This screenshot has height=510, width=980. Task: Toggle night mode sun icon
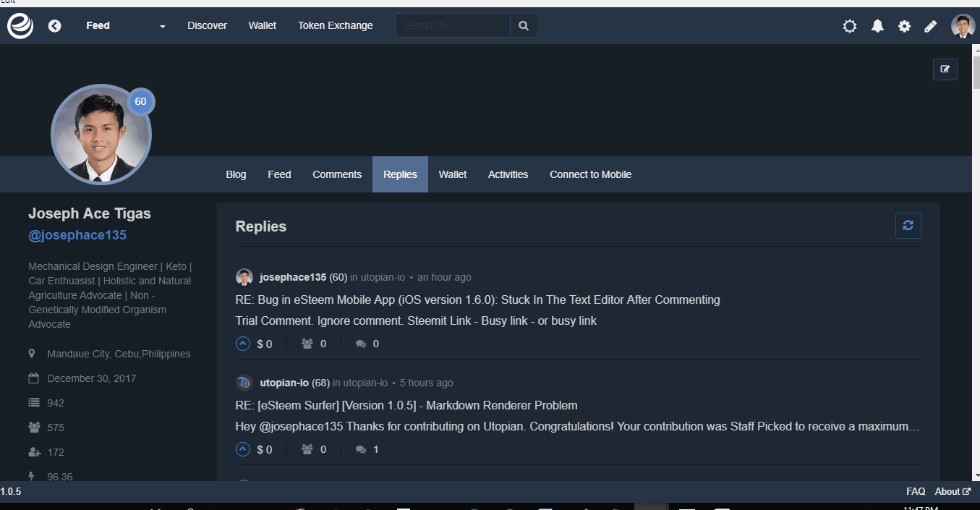[x=850, y=26]
